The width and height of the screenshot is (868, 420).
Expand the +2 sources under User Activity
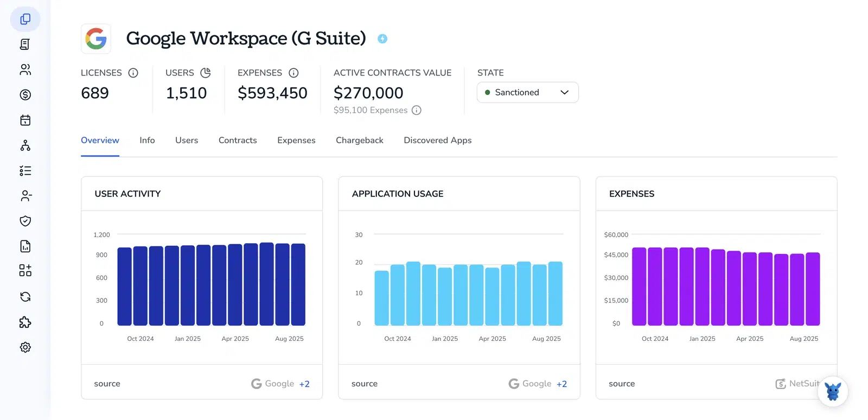click(x=304, y=384)
